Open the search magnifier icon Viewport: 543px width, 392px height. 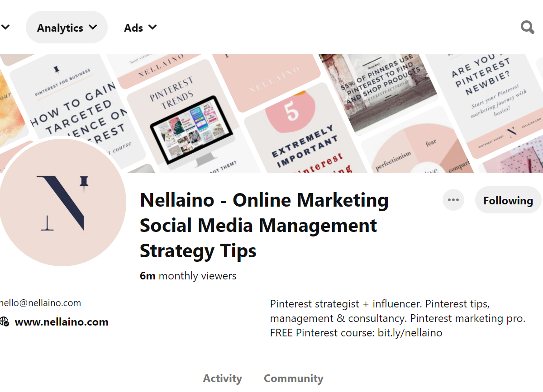[528, 28]
